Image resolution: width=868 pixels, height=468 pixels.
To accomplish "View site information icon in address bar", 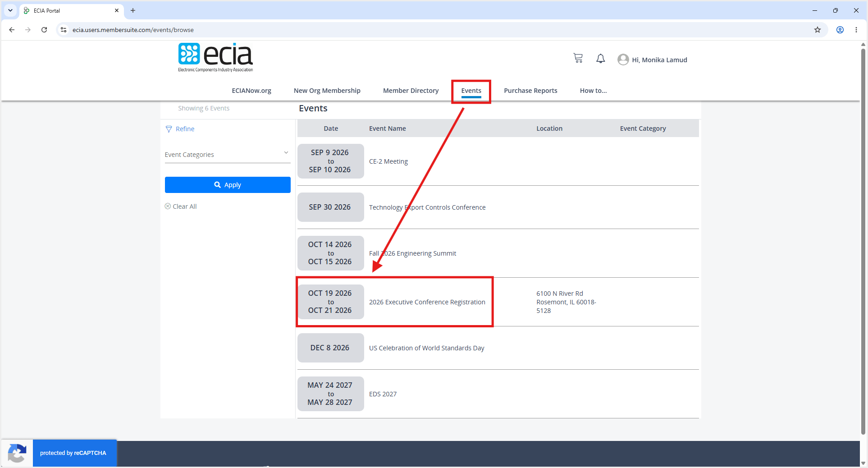I will point(64,30).
